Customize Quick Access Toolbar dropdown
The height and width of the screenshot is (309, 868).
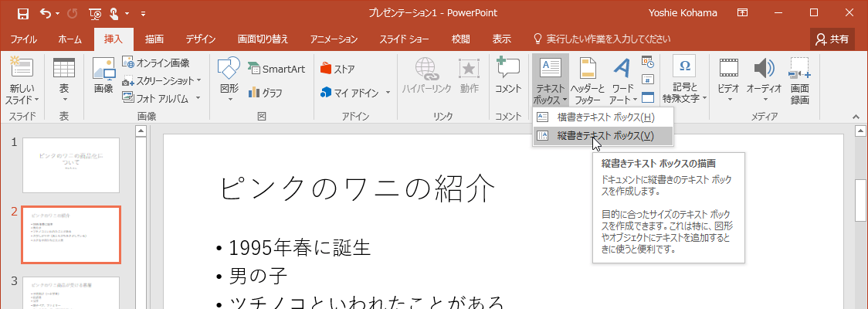144,13
